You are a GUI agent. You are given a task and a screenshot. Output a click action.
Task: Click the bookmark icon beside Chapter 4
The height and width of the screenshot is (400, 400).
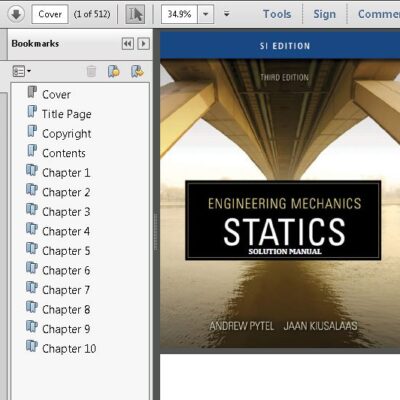32,229
